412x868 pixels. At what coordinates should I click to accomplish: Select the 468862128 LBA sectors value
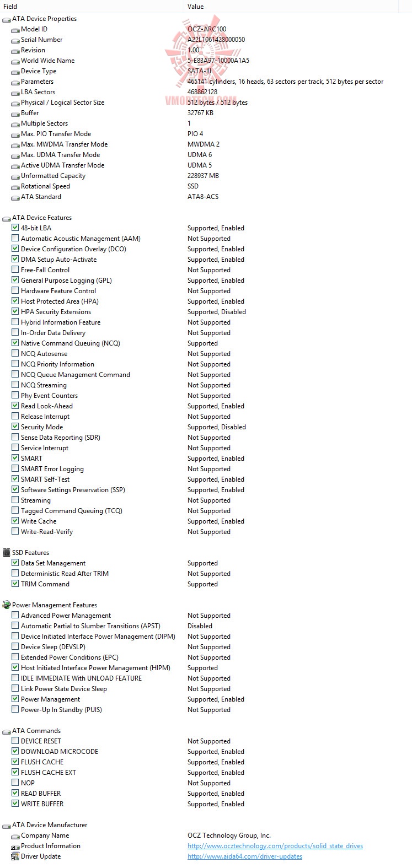pos(202,92)
